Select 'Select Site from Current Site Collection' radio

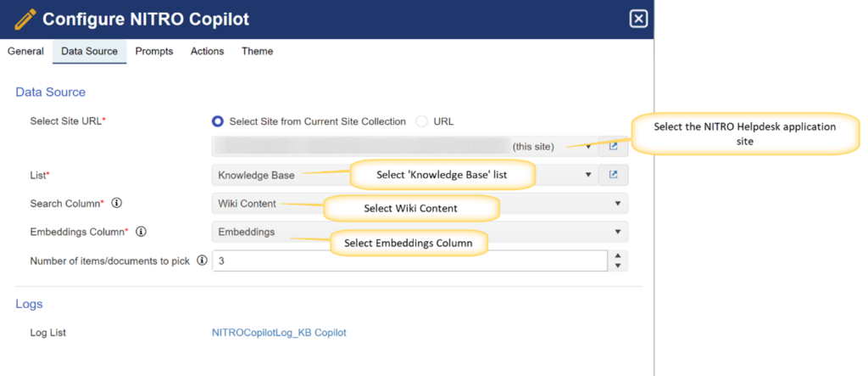[218, 121]
